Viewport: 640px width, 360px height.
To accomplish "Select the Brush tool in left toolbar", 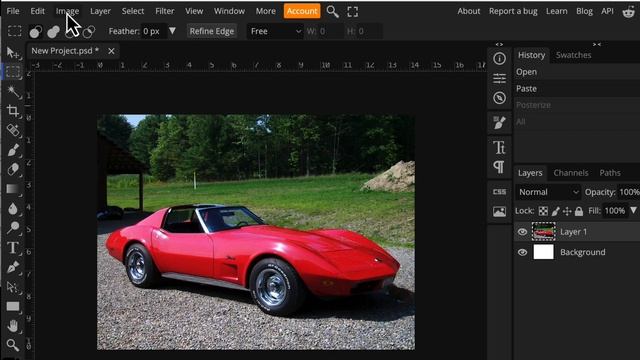I will click(13, 150).
